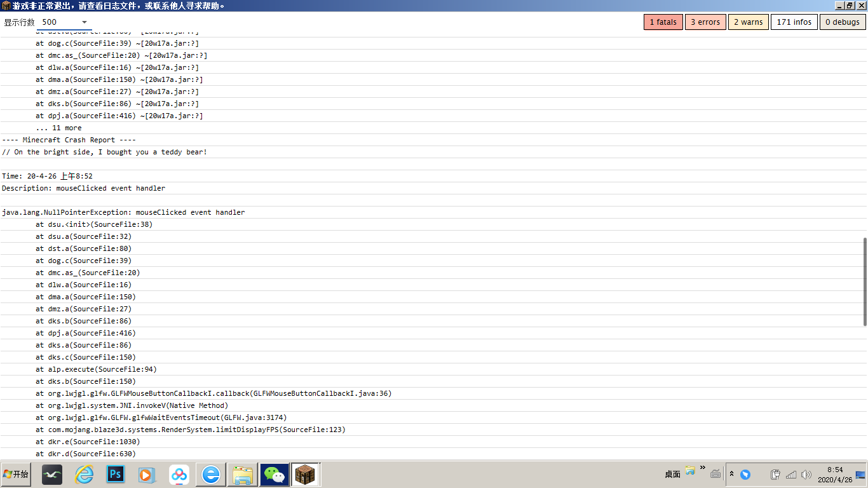Image resolution: width=868 pixels, height=488 pixels.
Task: Open the displayed line count dropdown
Action: pyautogui.click(x=64, y=22)
